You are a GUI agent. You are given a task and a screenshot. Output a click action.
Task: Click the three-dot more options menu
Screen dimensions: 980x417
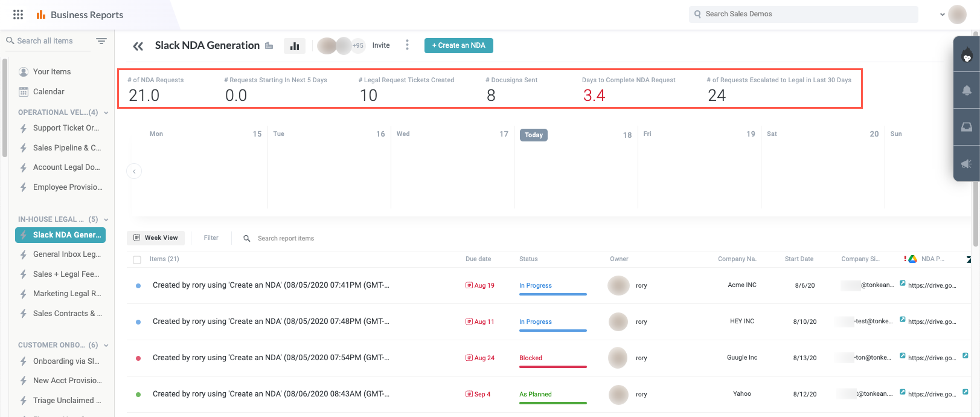tap(407, 45)
